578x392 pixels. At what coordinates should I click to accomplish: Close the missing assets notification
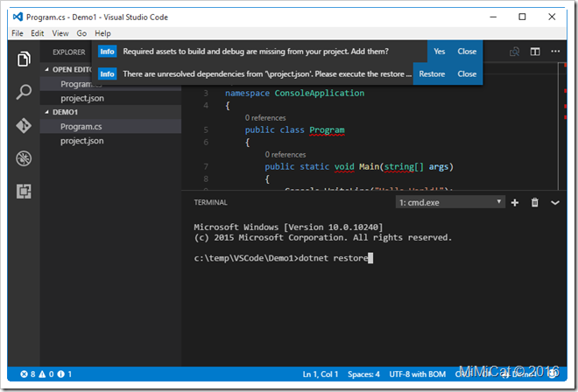point(467,52)
